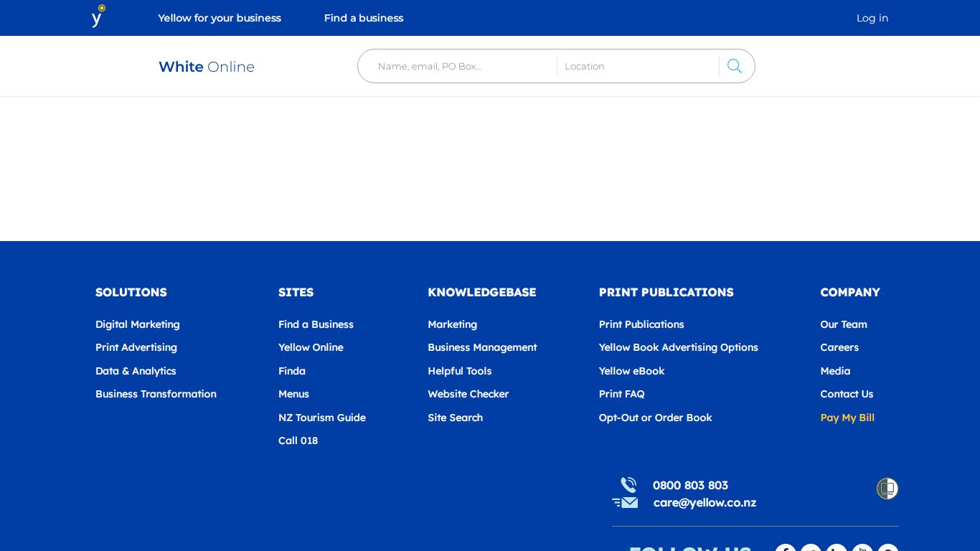Click the magnifying glass search icon
980x551 pixels.
coord(735,66)
